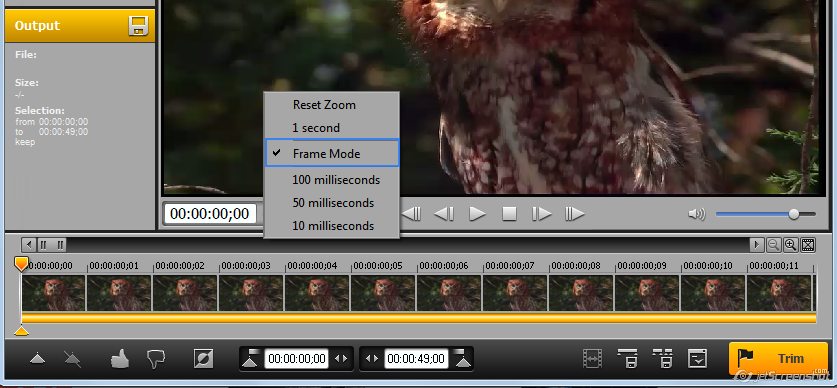Viewport: 837px width, 388px height.
Task: Select frame thumbnail at 00:00:00;01
Action: click(119, 292)
